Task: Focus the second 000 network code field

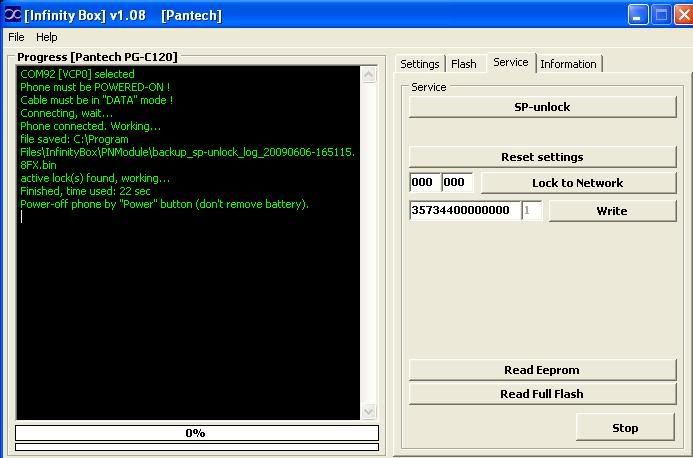Action: pos(457,182)
